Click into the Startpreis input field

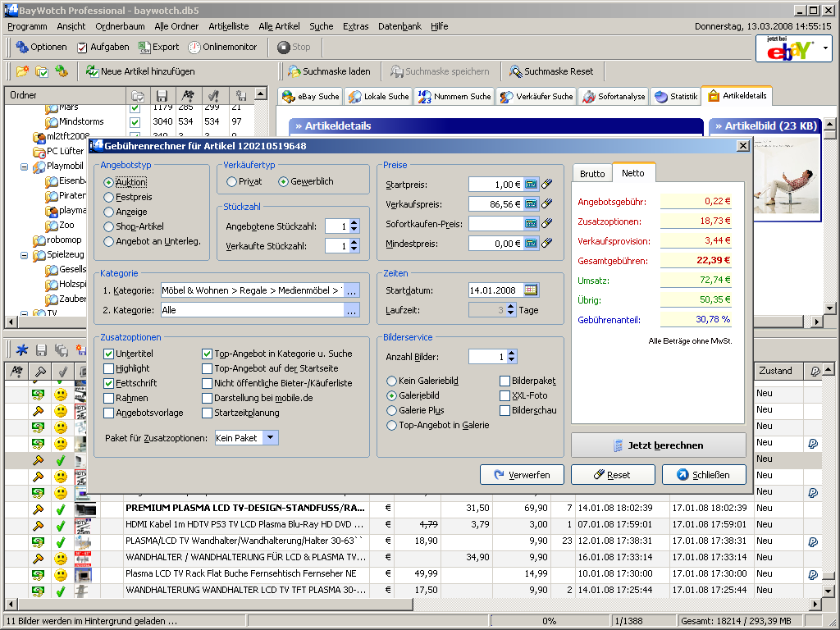point(495,185)
